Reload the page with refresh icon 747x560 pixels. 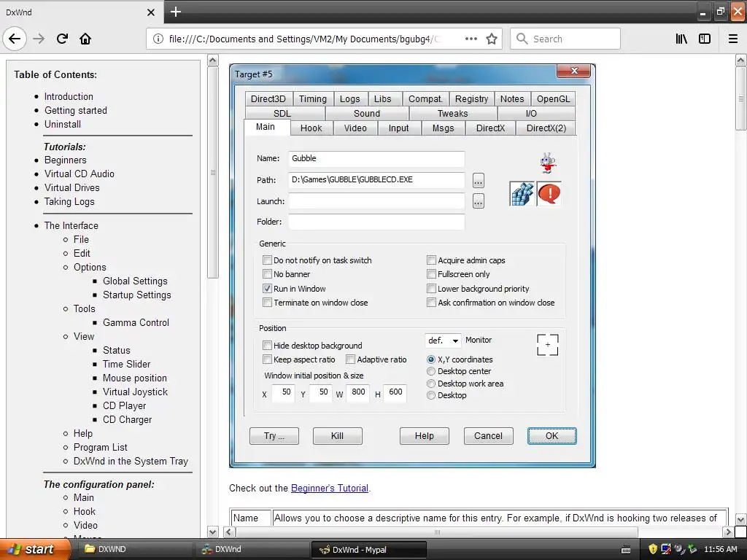point(62,39)
